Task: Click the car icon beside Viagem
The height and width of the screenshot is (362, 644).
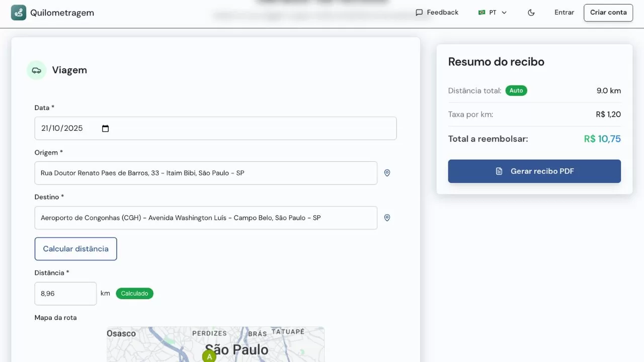Action: coord(37,70)
